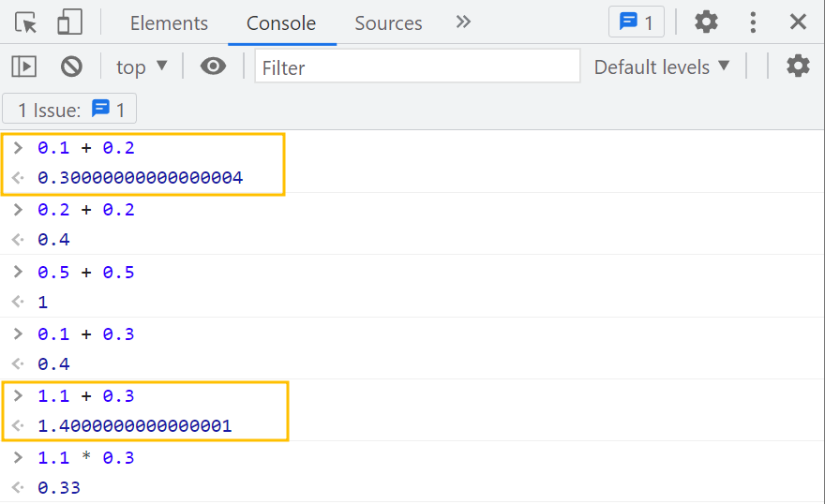This screenshot has width=825, height=504.
Task: Activate the inspect element picker icon
Action: [25, 22]
